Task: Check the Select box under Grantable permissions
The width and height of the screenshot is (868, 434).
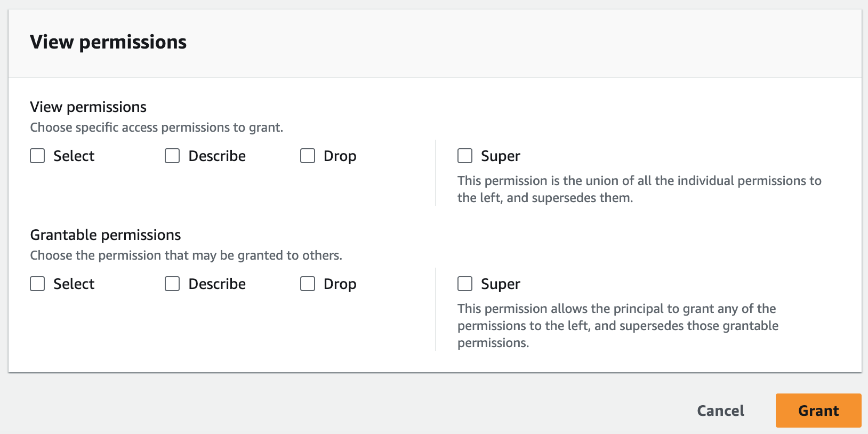Action: [37, 284]
